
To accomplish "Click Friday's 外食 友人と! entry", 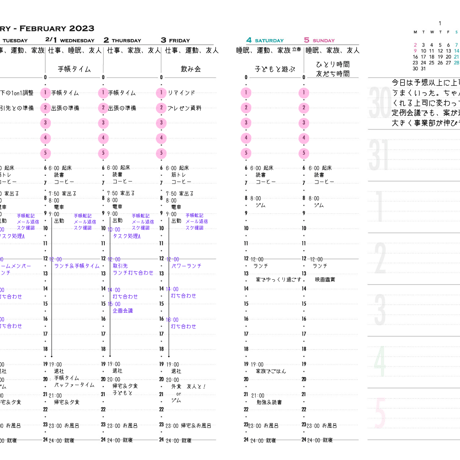I will 188,387.
